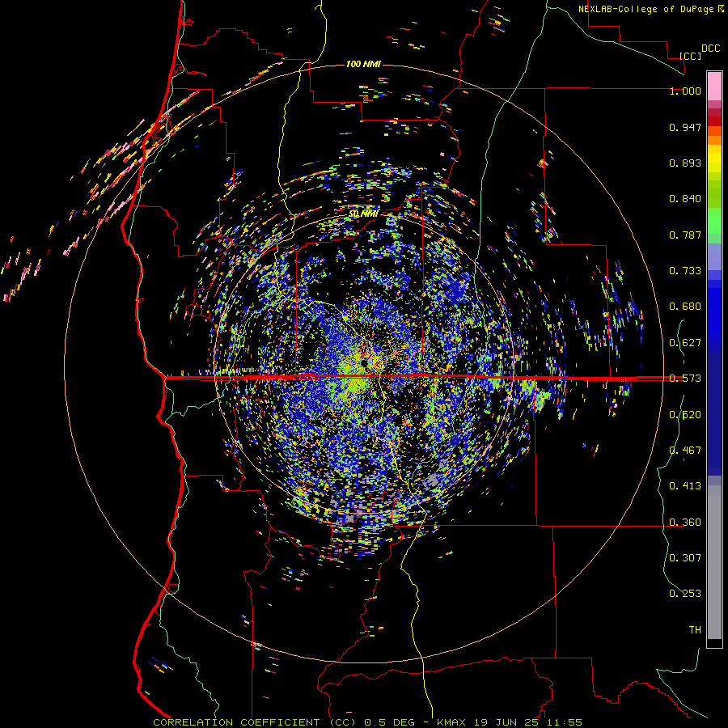Screen dimensions: 728x728
Task: Click the 0.680 color scale value
Action: (685, 307)
